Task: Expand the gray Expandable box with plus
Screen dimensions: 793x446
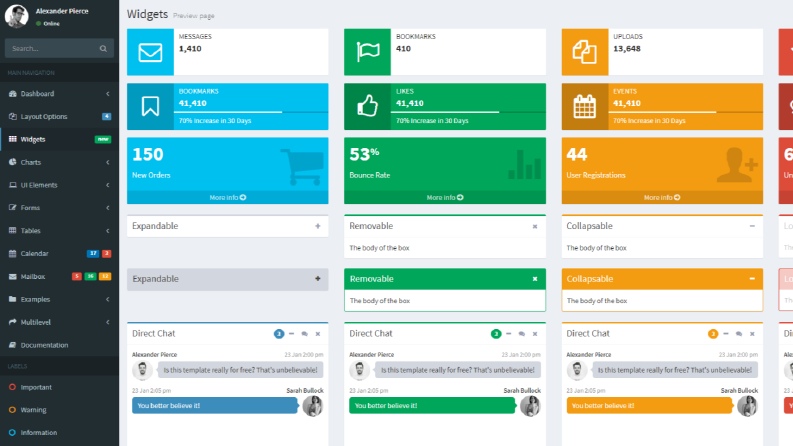Action: click(x=318, y=279)
